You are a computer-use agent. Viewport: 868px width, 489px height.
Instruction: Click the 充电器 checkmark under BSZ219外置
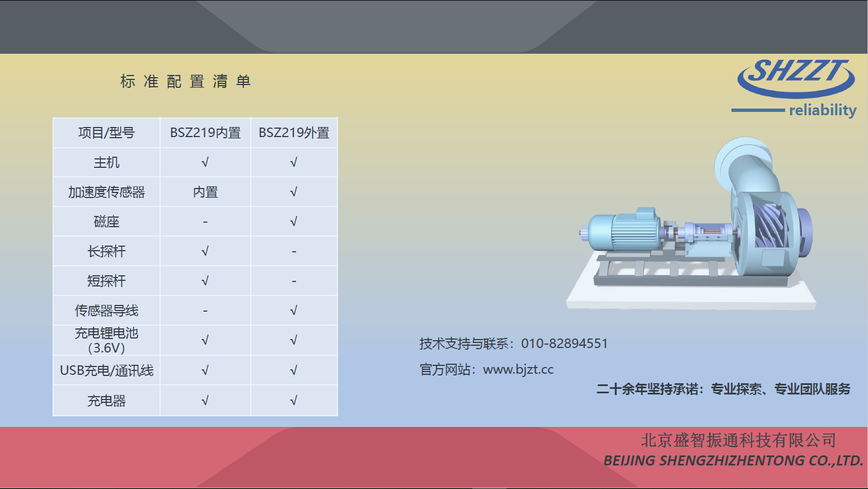[x=294, y=401]
